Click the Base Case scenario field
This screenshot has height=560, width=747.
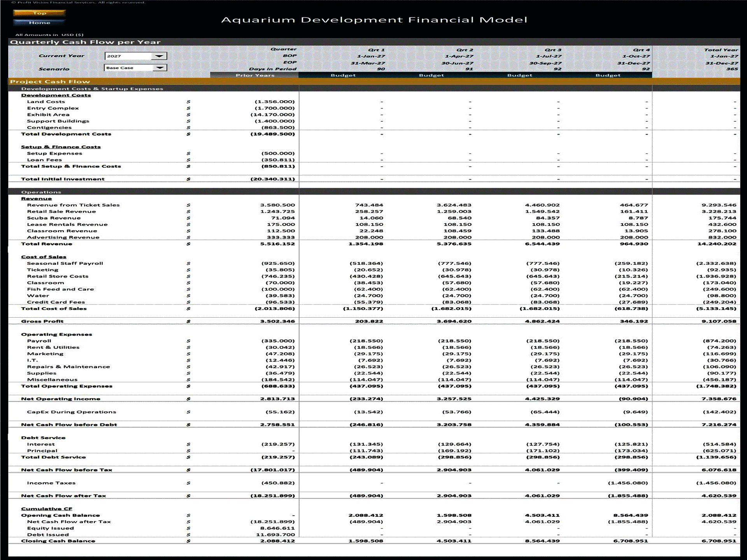pyautogui.click(x=128, y=68)
